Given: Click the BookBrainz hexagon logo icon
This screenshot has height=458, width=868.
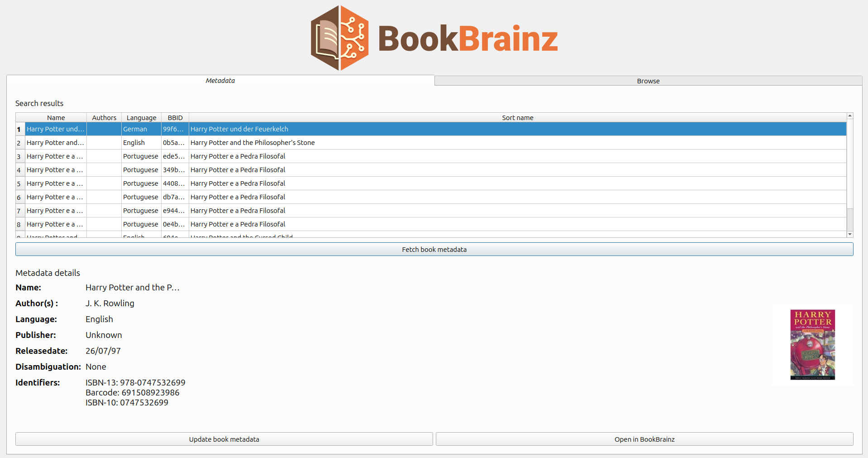Looking at the screenshot, I should pos(339,38).
